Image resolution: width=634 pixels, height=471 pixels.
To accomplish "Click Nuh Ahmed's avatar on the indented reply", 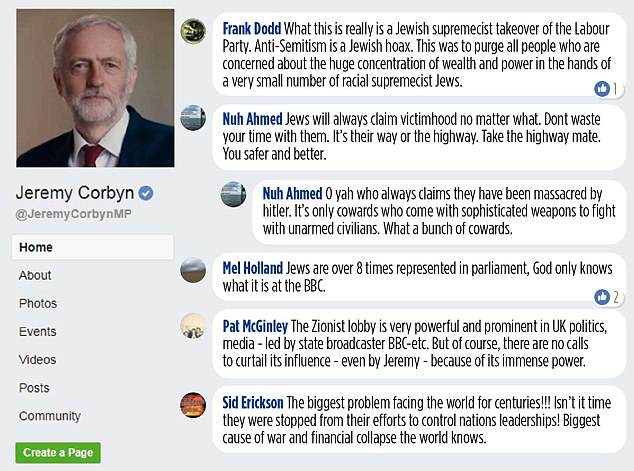I will coord(233,194).
